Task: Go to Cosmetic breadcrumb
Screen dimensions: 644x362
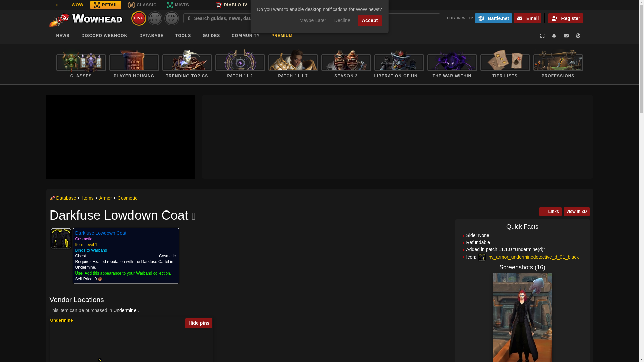Action: click(x=127, y=198)
